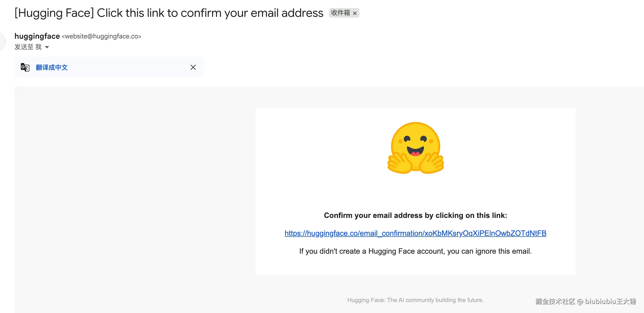Click the 'Confirm your email address' heading
This screenshot has height=313, width=644.
pos(415,215)
